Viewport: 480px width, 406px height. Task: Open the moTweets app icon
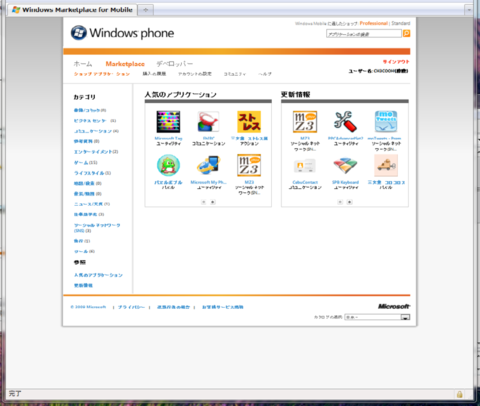pyautogui.click(x=386, y=122)
